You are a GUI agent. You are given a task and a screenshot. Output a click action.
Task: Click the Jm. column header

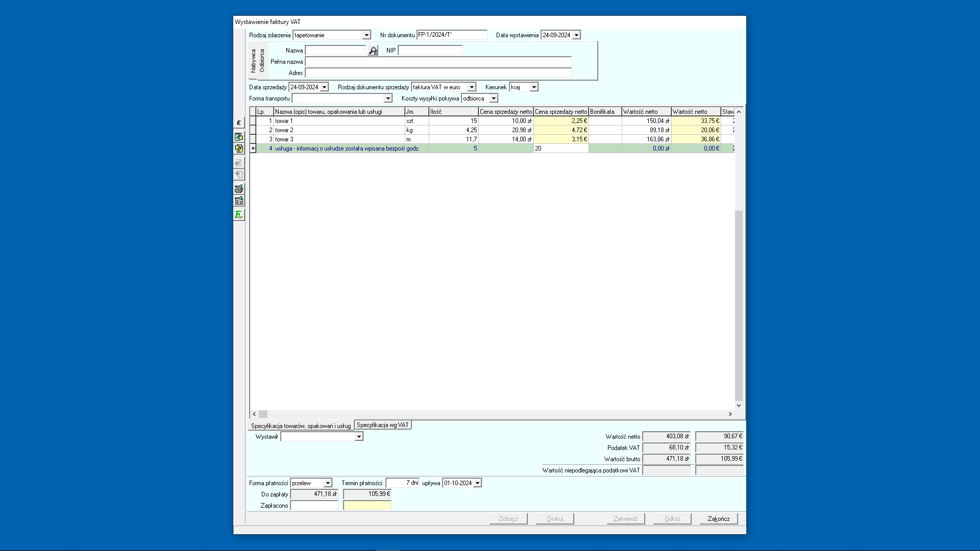click(x=416, y=112)
